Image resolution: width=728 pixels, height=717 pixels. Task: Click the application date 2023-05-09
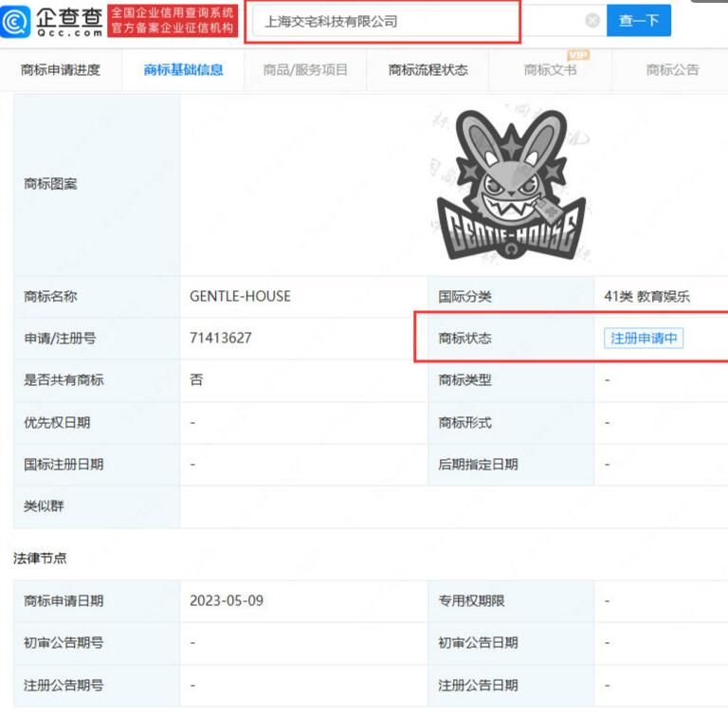click(x=227, y=601)
